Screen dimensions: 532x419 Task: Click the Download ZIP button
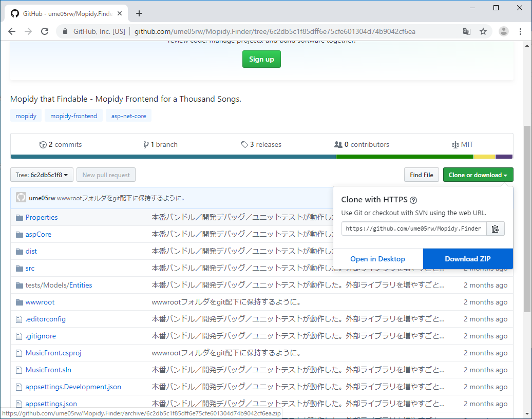pyautogui.click(x=467, y=258)
